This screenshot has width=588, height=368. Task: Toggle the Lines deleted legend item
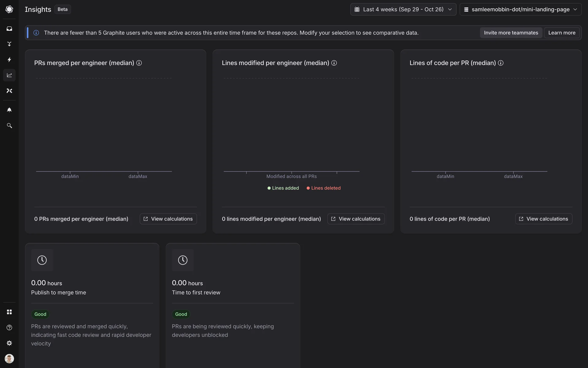point(323,188)
